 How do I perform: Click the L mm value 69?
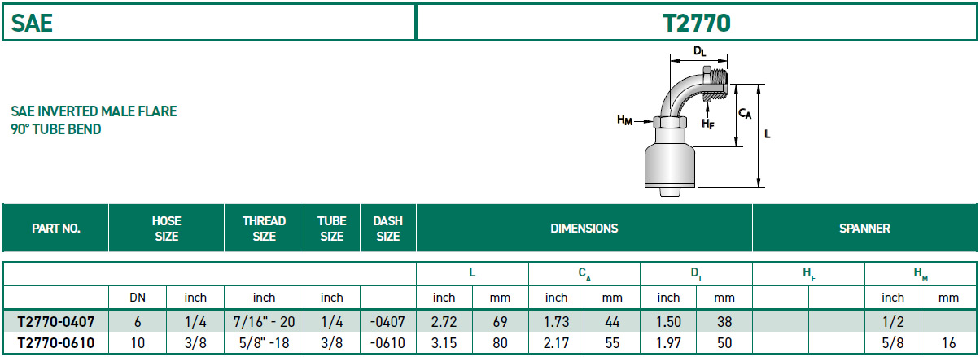point(501,322)
